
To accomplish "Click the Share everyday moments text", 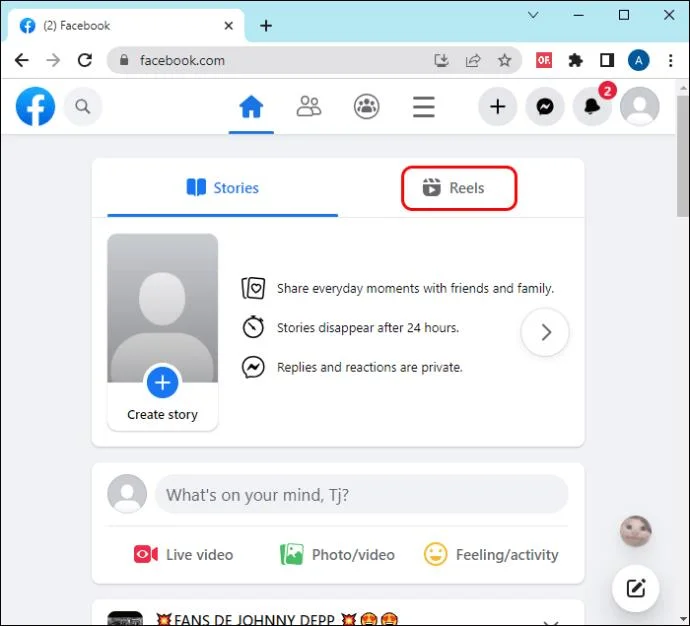I will coord(415,289).
